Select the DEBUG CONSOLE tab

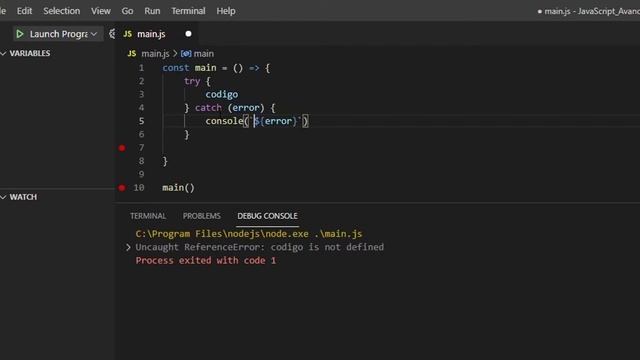[267, 216]
